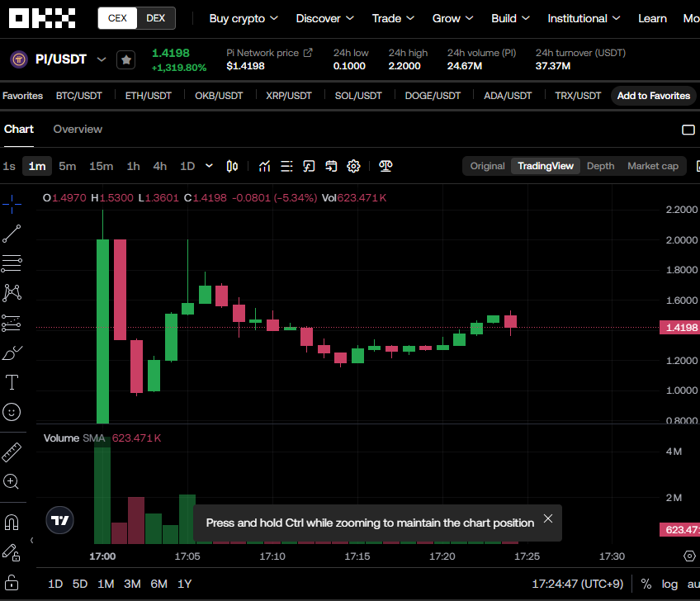The width and height of the screenshot is (700, 601).
Task: Open BTC/USDT favorite pair
Action: [79, 96]
